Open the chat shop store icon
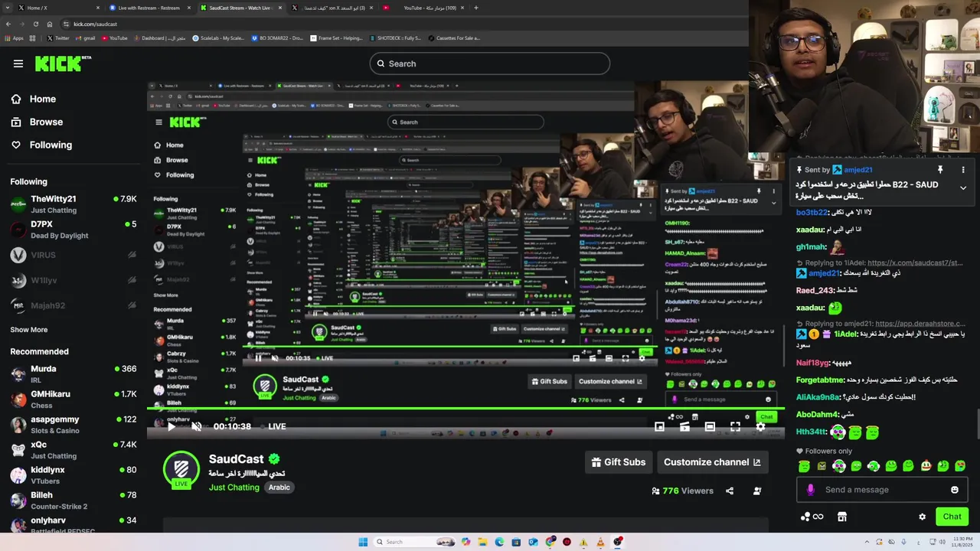This screenshot has width=980, height=551. [x=842, y=517]
